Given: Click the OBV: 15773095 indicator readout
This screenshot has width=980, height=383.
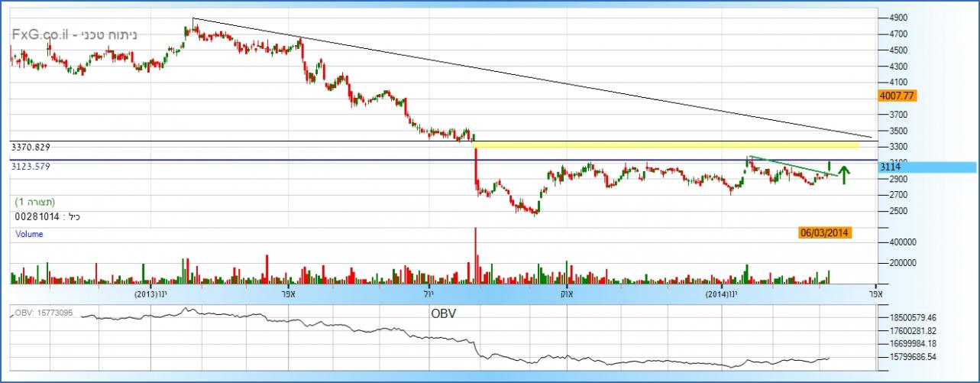Looking at the screenshot, I should (43, 313).
